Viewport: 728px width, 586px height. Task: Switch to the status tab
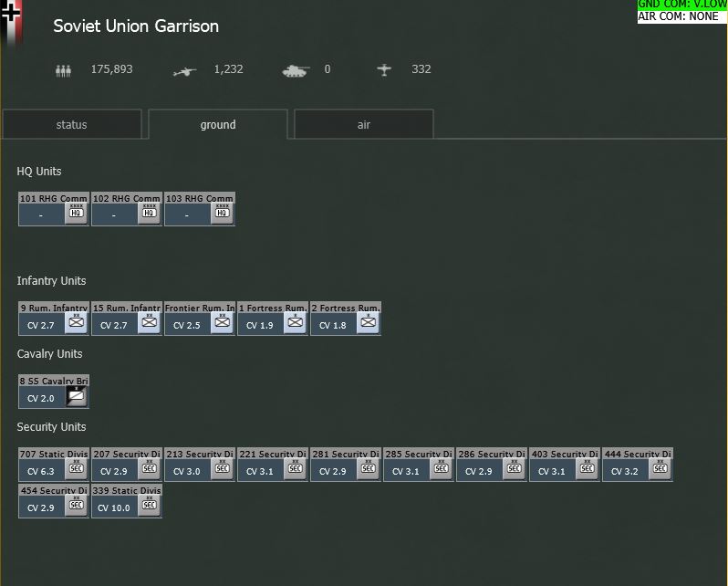coord(72,124)
